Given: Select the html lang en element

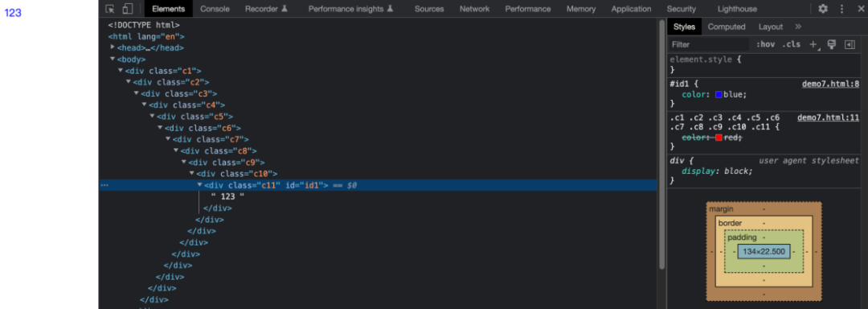Looking at the screenshot, I should click(x=146, y=36).
